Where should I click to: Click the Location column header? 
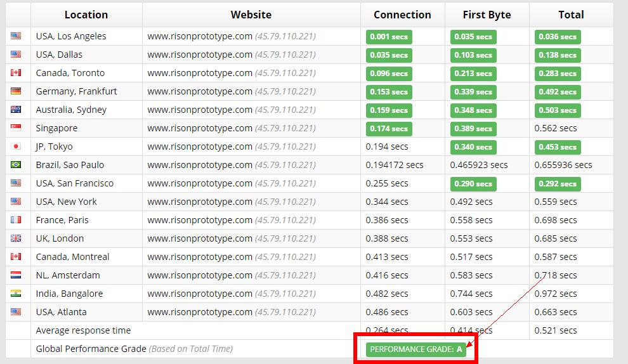pos(86,15)
